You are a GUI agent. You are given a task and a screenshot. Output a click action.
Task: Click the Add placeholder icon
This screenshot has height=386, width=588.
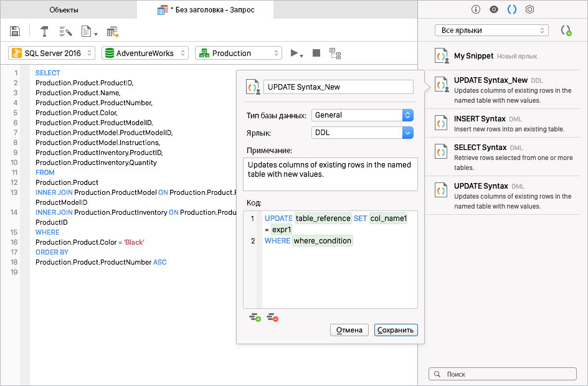click(255, 318)
